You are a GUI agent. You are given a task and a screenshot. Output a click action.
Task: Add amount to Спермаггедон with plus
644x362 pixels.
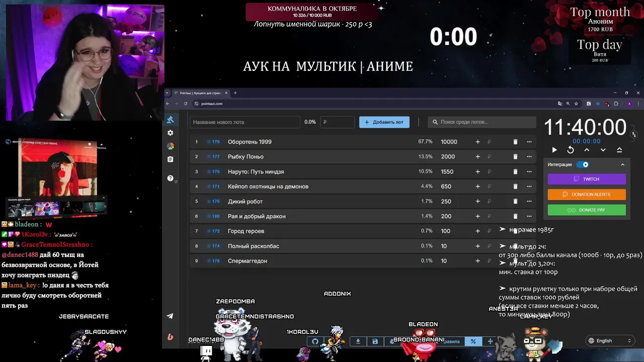(x=478, y=261)
